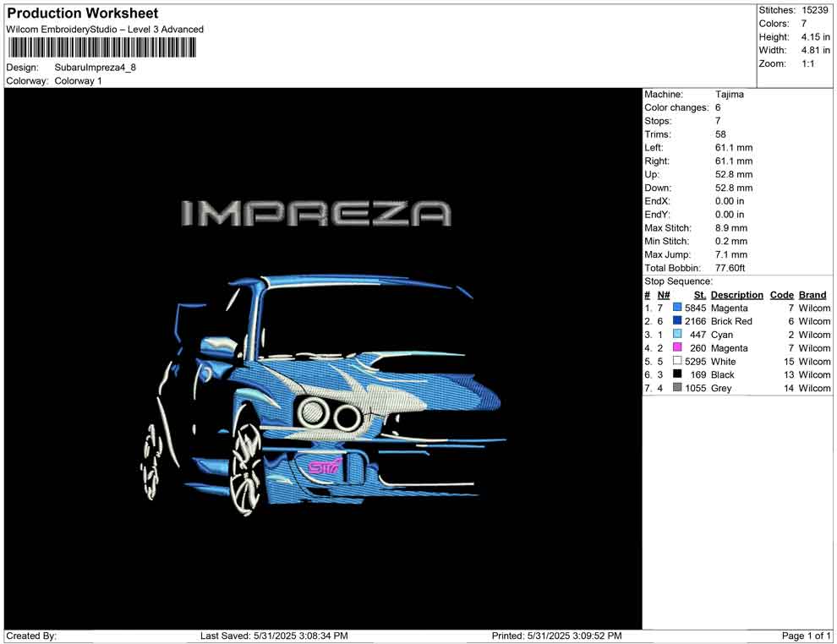The image size is (837, 644).
Task: Click the Colors value '7' in the top-right box
Action: 804,24
